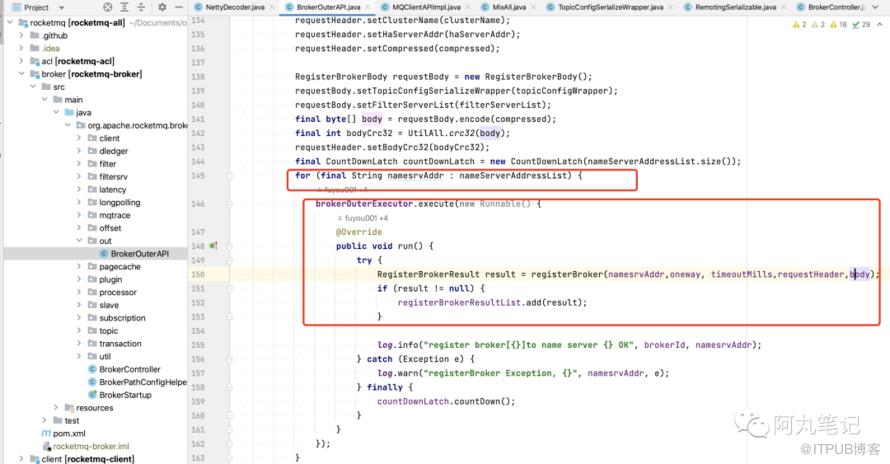This screenshot has width=890, height=464.
Task: Click the locate file target icon
Action: (x=107, y=7)
